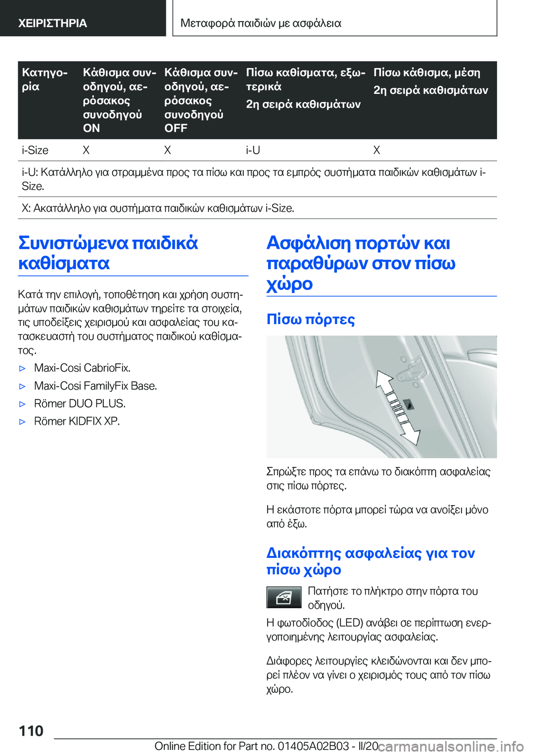This screenshot has height=756, width=533.
Task: Click the Online Edition part number footer text
Action: pos(266,746)
